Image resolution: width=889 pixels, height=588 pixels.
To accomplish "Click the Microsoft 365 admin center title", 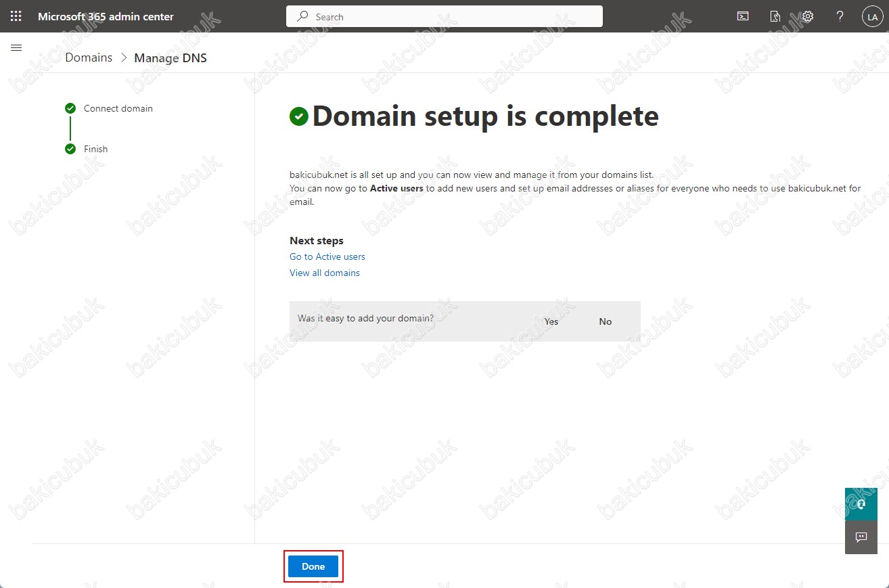I will tap(106, 16).
